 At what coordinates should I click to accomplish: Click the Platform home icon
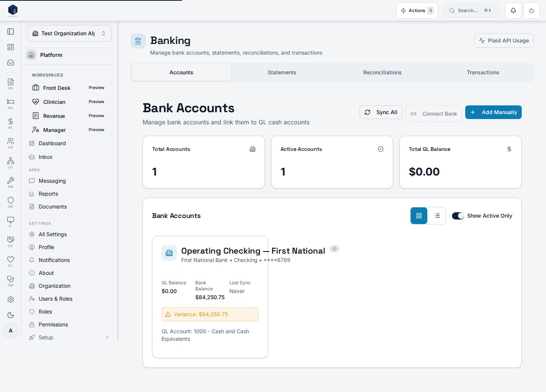31,55
